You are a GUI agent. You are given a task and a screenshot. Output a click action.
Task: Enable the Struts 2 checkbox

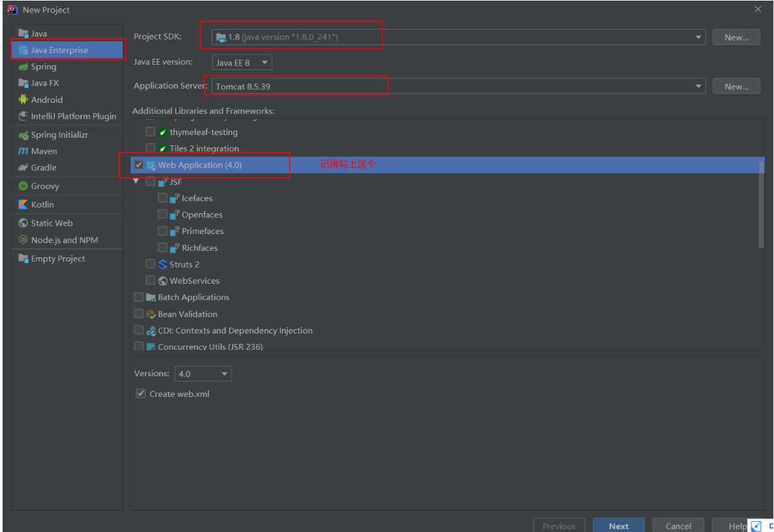pos(151,264)
